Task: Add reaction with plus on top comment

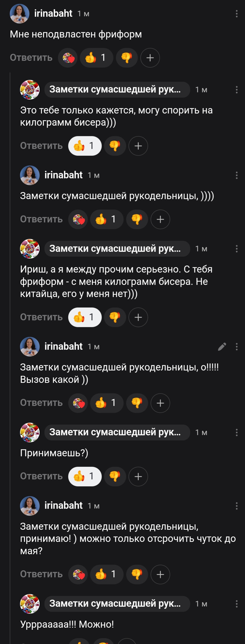Action: coord(150,58)
